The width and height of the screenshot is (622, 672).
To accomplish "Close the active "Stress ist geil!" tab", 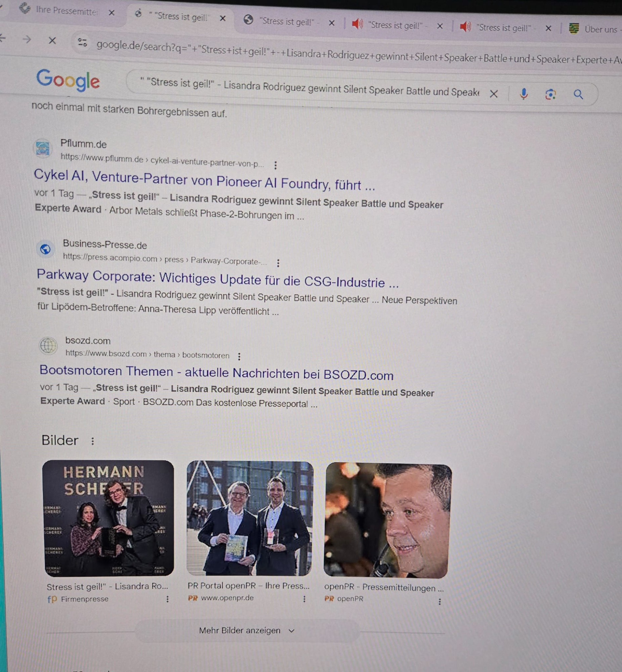I will pos(222,18).
